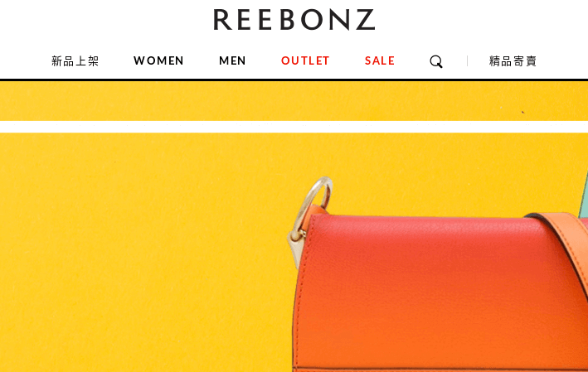Click the teal item at banner's right edge
The width and height of the screenshot is (588, 372).
584,199
